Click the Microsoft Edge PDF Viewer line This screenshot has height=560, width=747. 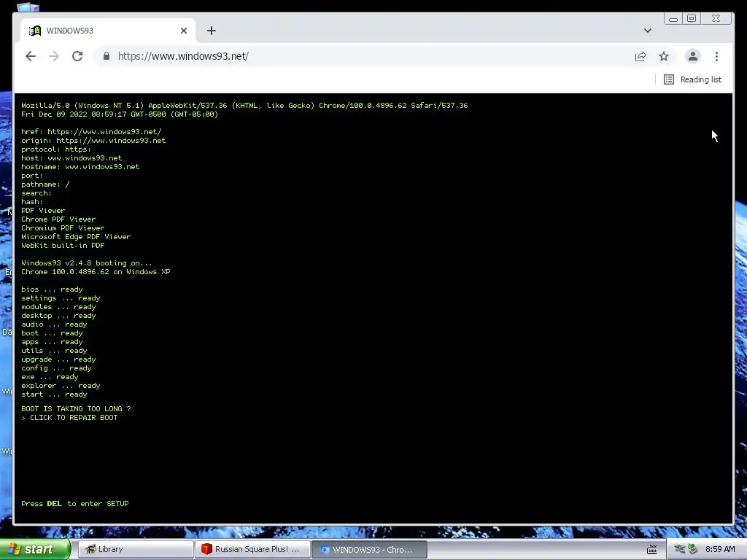76,237
